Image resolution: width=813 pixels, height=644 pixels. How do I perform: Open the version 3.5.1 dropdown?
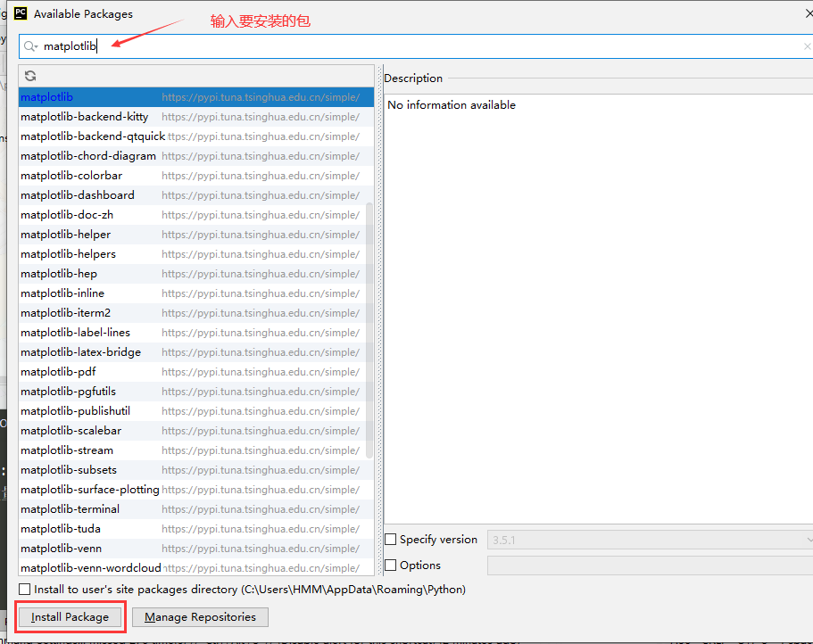tap(651, 540)
